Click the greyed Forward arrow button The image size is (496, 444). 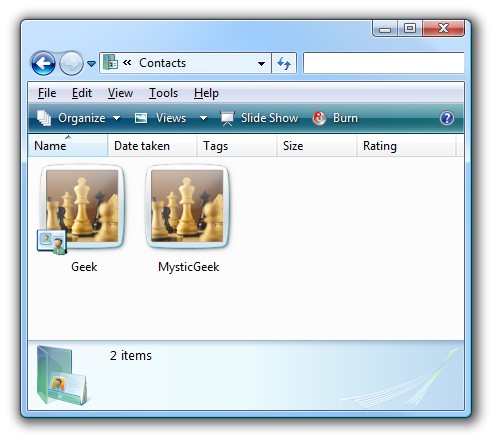71,63
